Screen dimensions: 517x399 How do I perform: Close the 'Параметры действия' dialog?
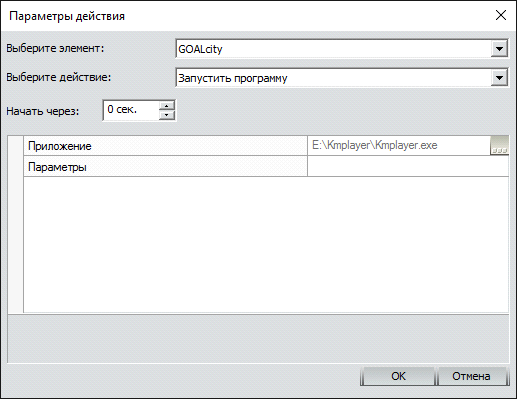point(501,15)
